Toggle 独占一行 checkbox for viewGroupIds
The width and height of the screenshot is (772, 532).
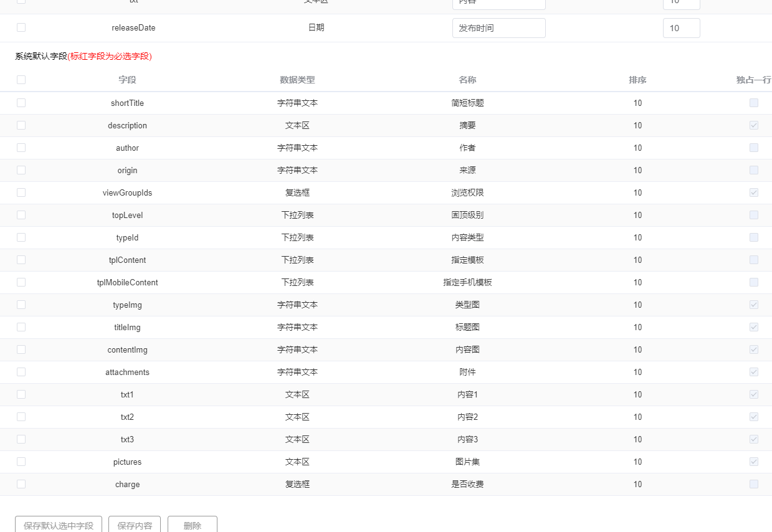(x=754, y=192)
